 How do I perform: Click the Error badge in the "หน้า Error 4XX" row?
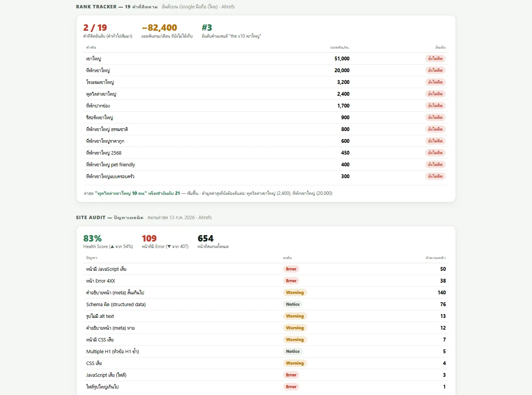click(291, 281)
